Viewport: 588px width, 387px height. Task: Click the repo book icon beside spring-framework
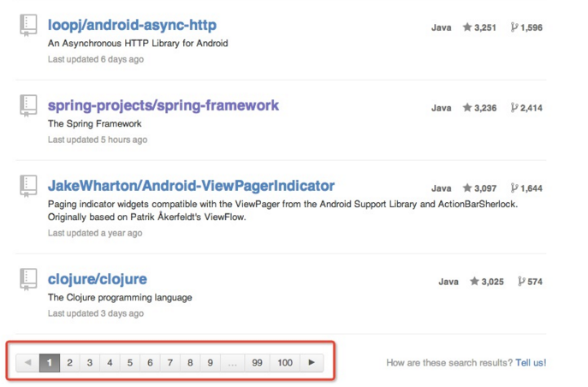[28, 105]
